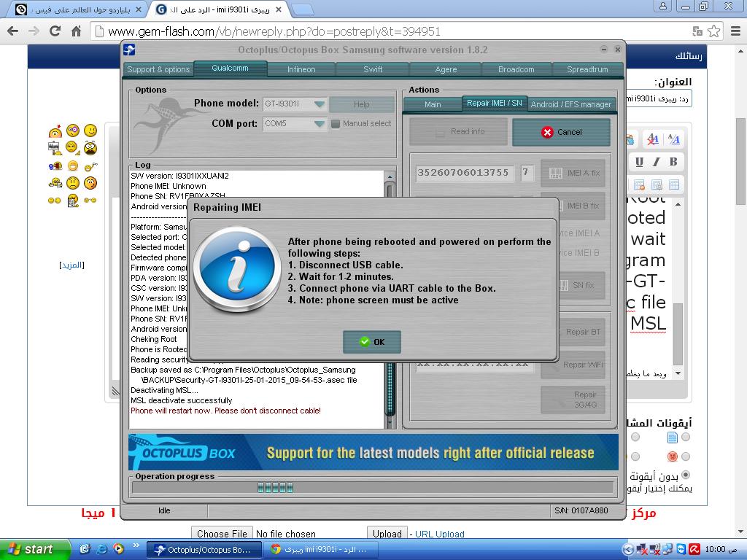Open the Support & options tab
747x560 pixels.
(158, 69)
